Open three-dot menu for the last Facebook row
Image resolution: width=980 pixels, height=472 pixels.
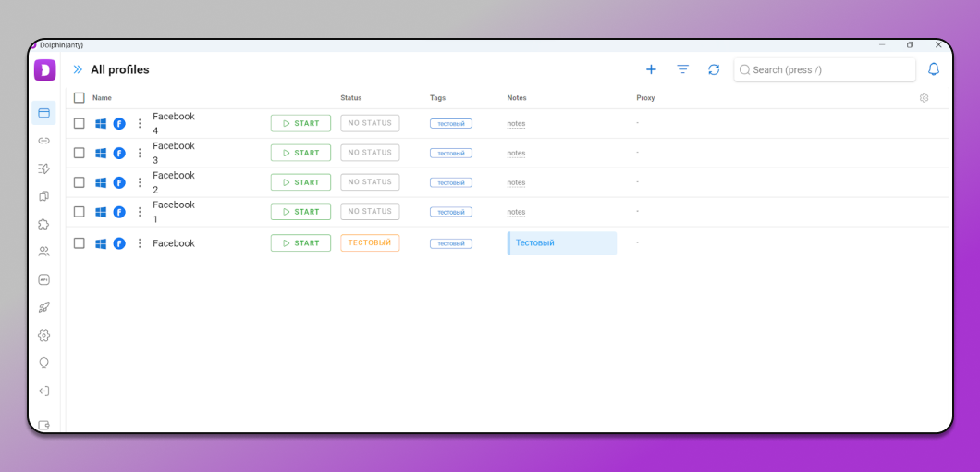140,242
